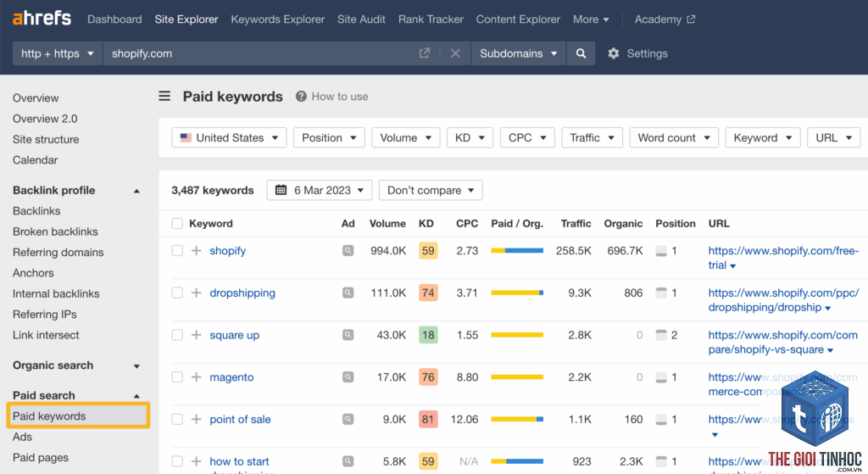The width and height of the screenshot is (868, 474).
Task: Check the point of sale row checkbox
Action: coord(177,419)
